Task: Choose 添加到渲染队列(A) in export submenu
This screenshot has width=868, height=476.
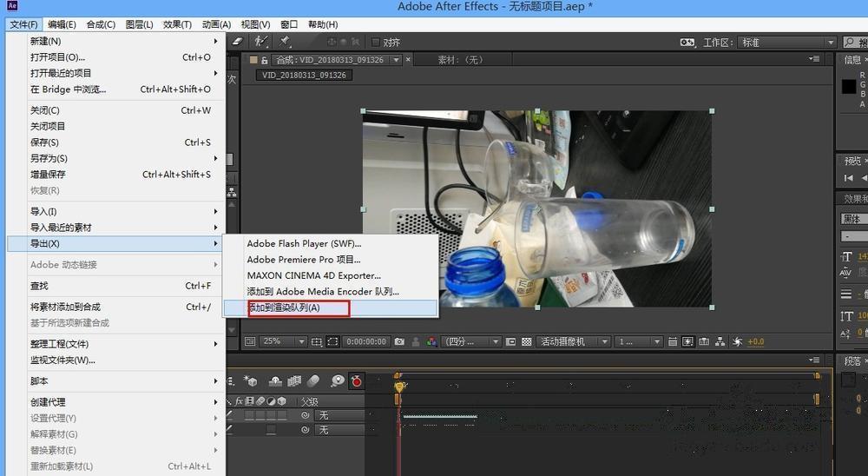Action: tap(331, 307)
